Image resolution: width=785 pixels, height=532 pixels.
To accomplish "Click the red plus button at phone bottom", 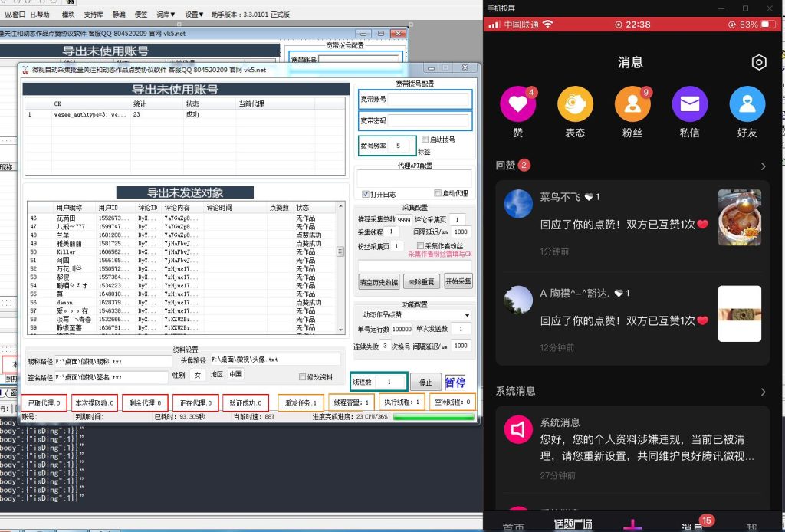I will tap(632, 525).
